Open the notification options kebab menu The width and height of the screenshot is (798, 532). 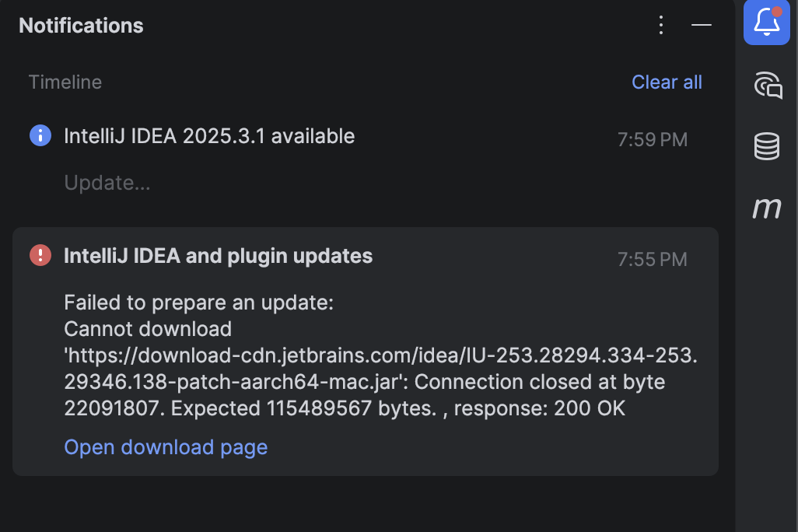(x=660, y=25)
